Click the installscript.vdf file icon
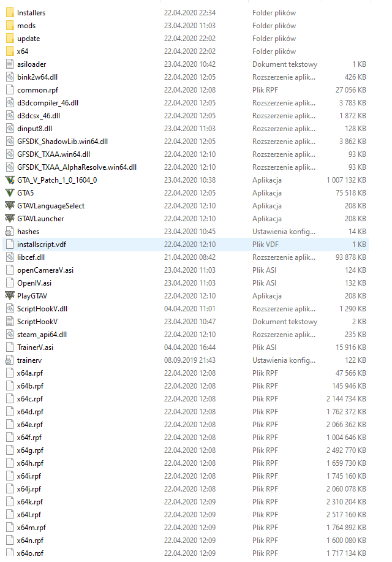 10,245
